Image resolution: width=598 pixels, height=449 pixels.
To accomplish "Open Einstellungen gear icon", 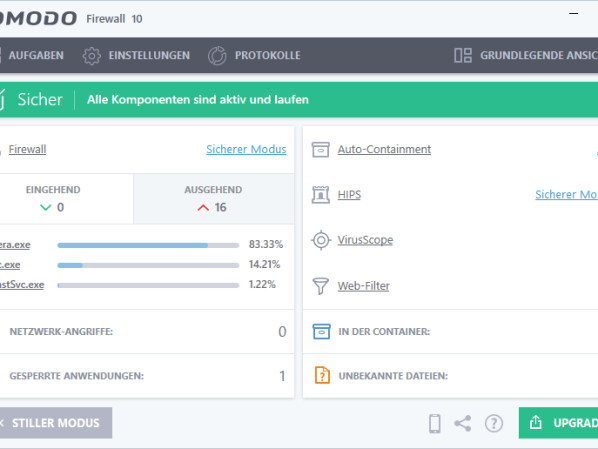I will (x=92, y=56).
